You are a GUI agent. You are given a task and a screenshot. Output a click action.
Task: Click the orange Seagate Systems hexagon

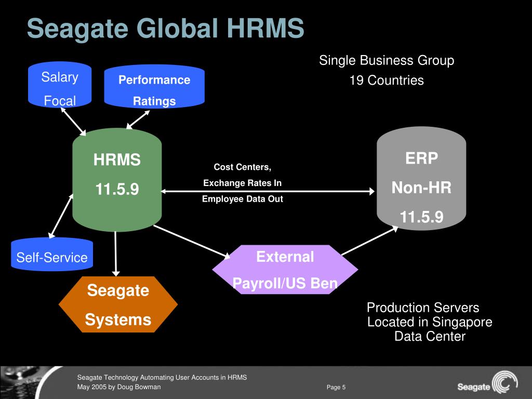(118, 304)
